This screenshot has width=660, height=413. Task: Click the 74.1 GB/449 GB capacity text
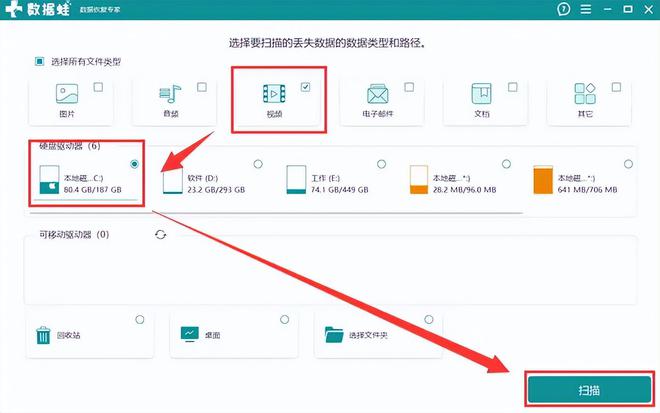[x=340, y=190]
